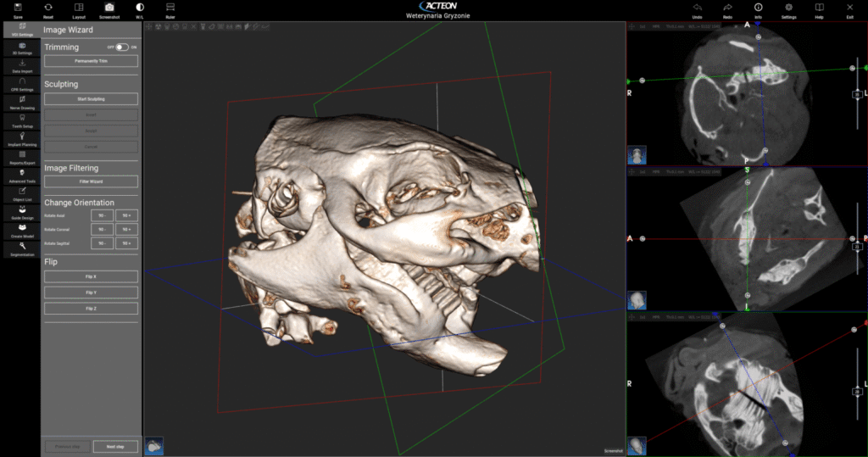Rotate Axial by 90 plus
The image size is (868, 457).
pyautogui.click(x=126, y=215)
